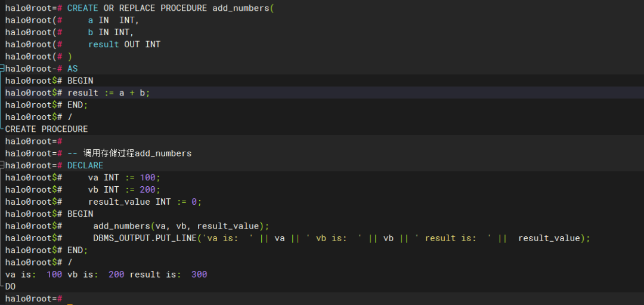Click the 300 result in the output line
The width and height of the screenshot is (644, 305).
click(x=199, y=275)
